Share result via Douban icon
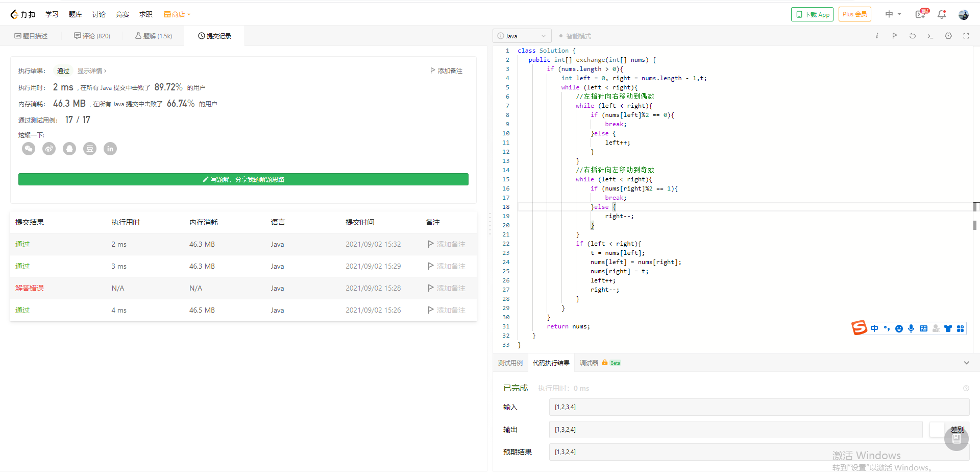This screenshot has height=474, width=980. click(90, 149)
